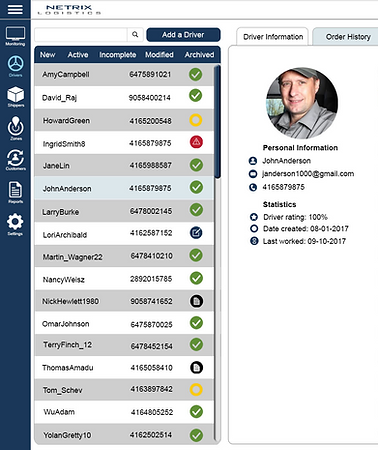Image resolution: width=378 pixels, height=450 pixels.
Task: Click AmyCampbell's green check status icon
Action: [x=196, y=74]
